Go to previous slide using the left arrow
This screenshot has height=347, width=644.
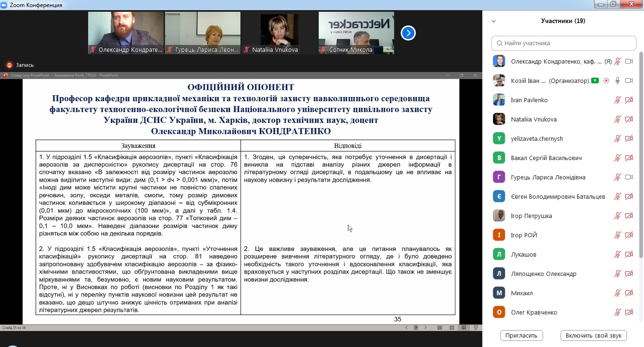(x=406, y=328)
